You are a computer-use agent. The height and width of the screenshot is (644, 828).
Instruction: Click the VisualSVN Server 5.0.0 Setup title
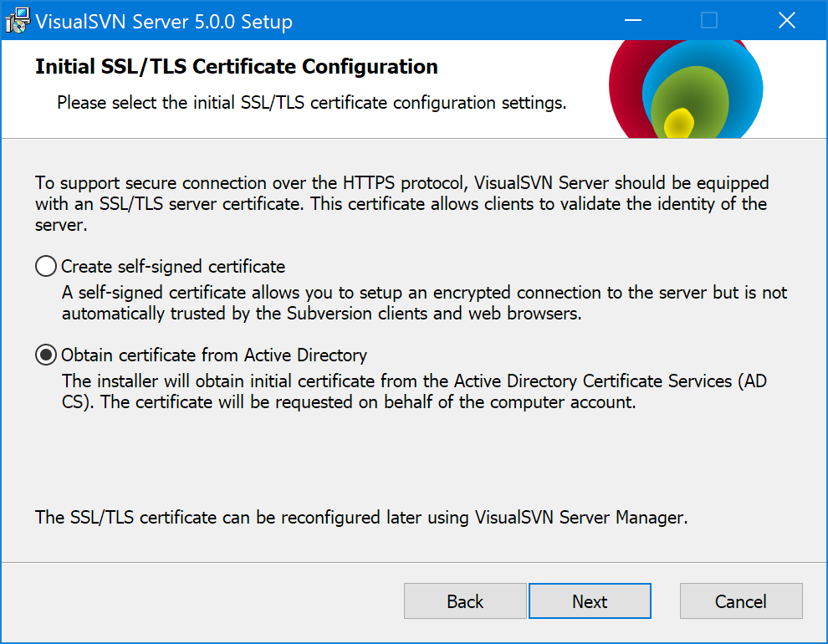[x=163, y=20]
